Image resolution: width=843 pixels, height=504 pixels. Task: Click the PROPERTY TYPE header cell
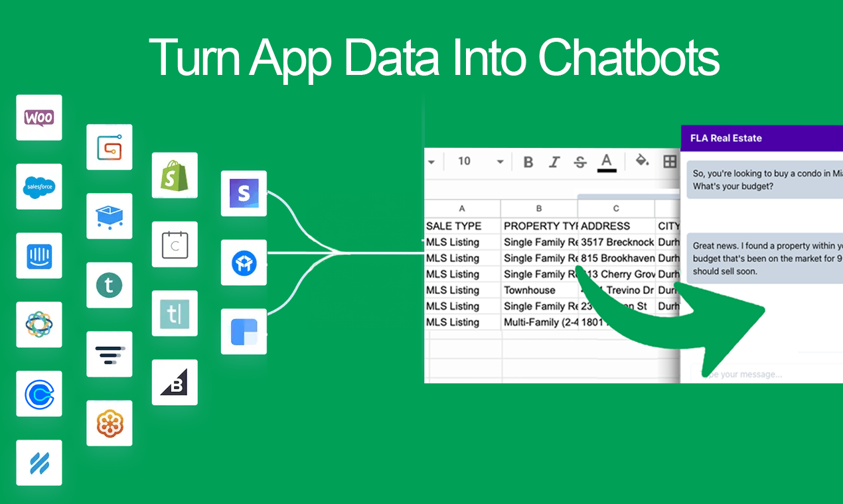pyautogui.click(x=540, y=226)
